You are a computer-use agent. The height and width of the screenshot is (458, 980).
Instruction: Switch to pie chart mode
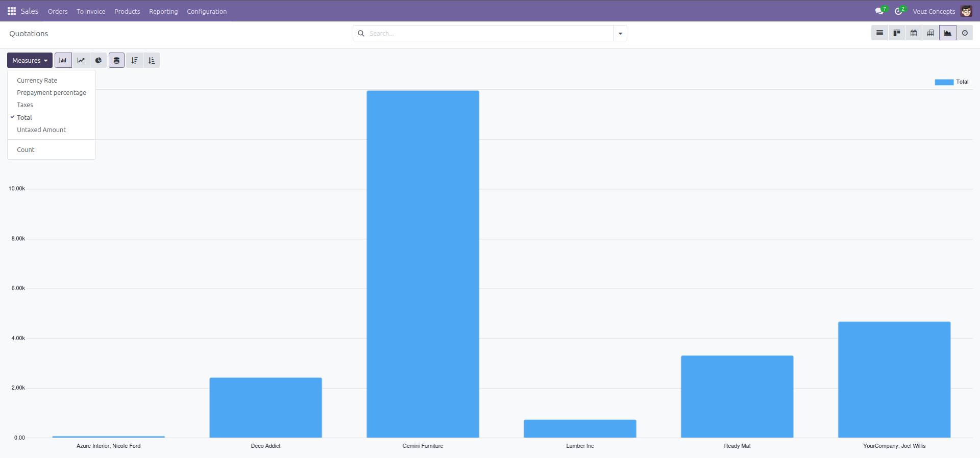99,61
